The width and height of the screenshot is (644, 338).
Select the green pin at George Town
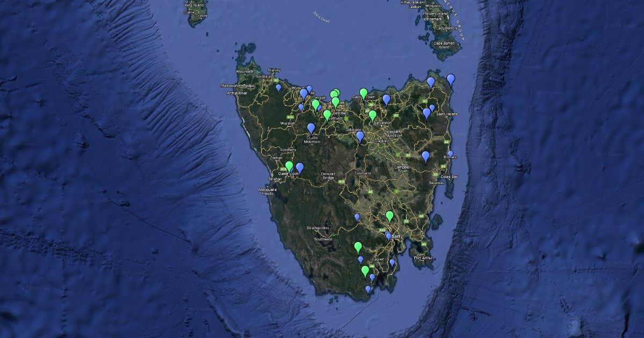pos(363,94)
